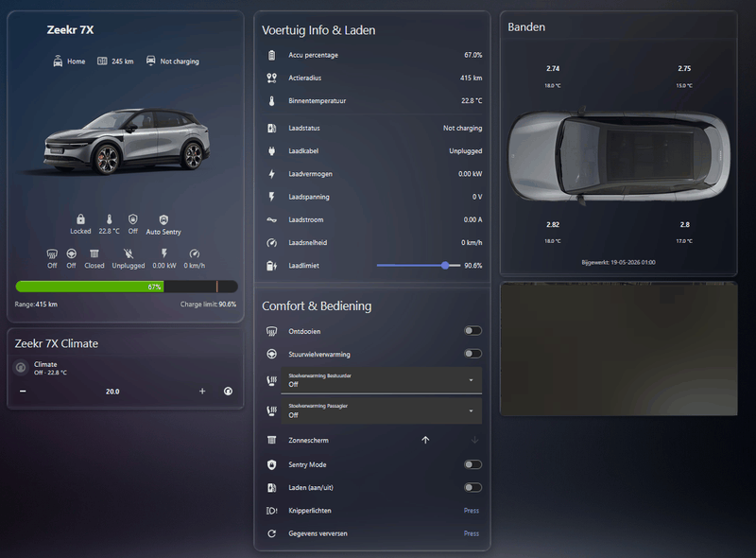The image size is (756, 558).
Task: Click the Laadsnelheid speedometer icon
Action: point(272,243)
